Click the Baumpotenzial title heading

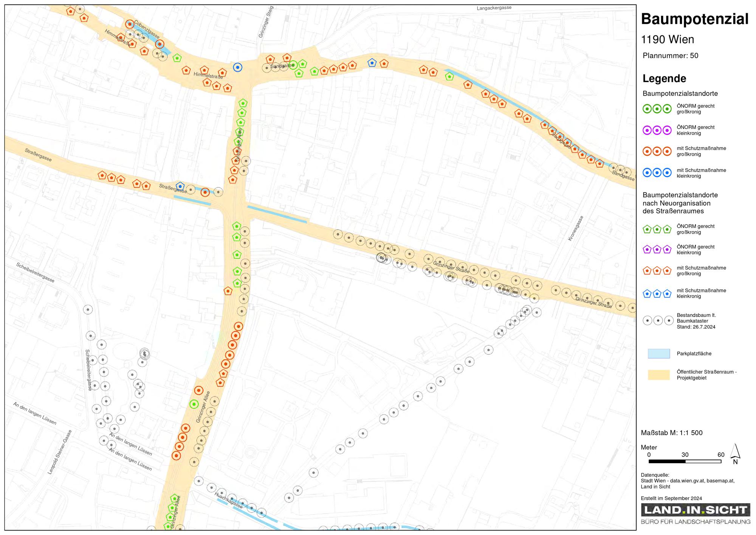point(695,19)
